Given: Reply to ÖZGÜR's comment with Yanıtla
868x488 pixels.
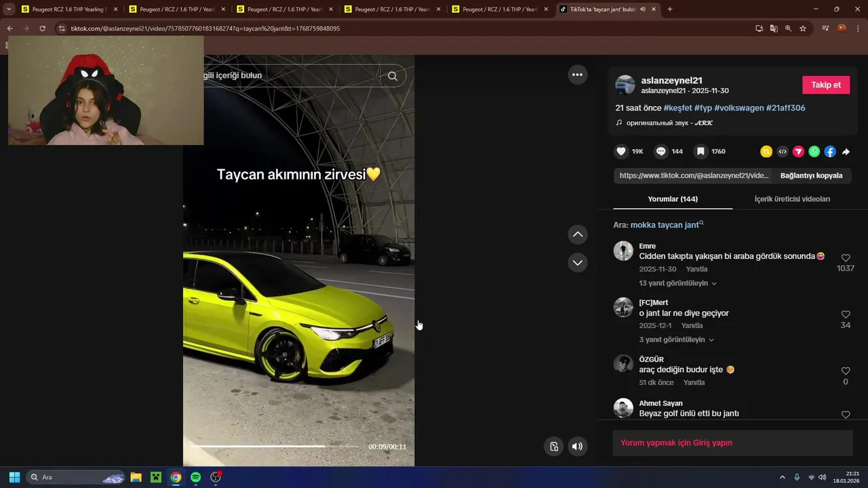Looking at the screenshot, I should pos(694,382).
